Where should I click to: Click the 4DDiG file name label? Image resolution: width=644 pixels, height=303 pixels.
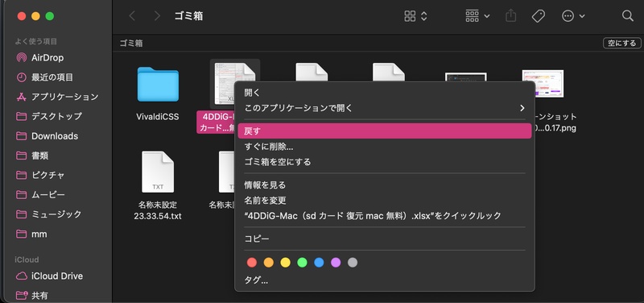pyautogui.click(x=217, y=122)
